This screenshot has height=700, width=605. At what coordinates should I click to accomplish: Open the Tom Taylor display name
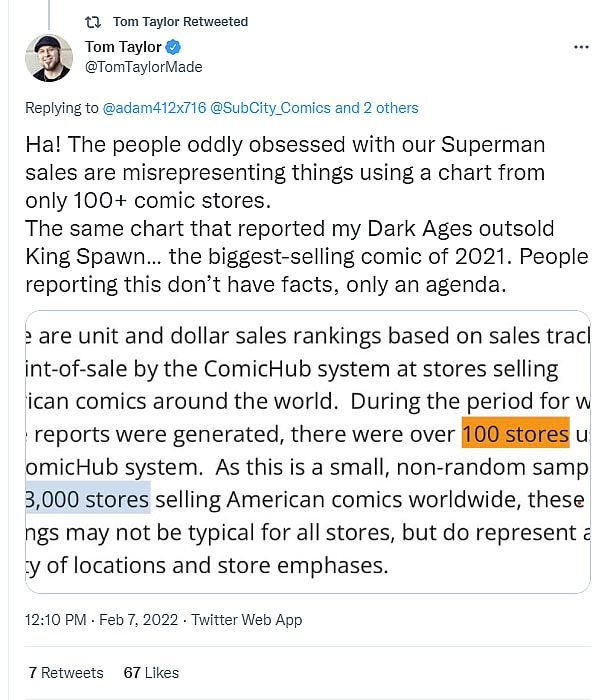coord(122,47)
